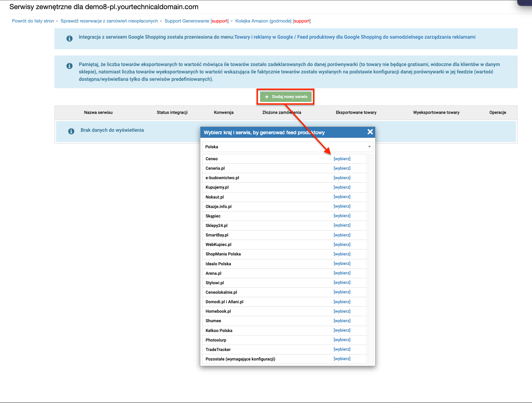
Task: Choose wybierz for ShopMania Polska
Action: pyautogui.click(x=342, y=254)
